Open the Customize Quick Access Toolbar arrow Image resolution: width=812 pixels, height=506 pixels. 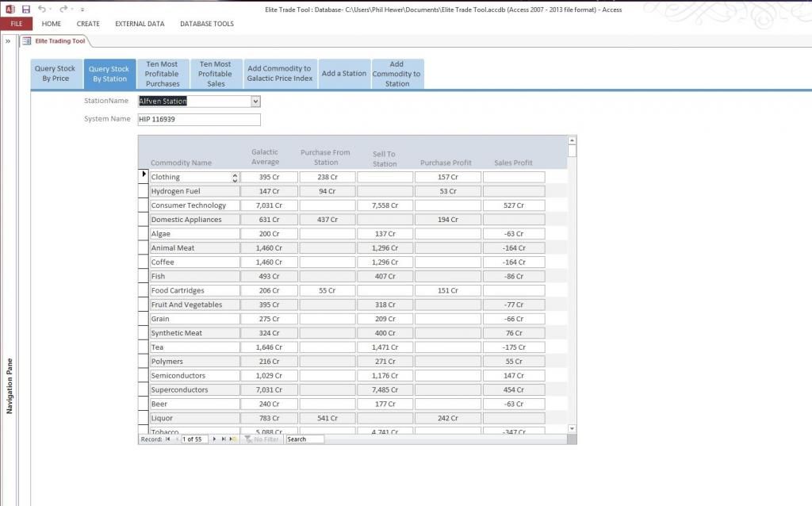pos(82,10)
